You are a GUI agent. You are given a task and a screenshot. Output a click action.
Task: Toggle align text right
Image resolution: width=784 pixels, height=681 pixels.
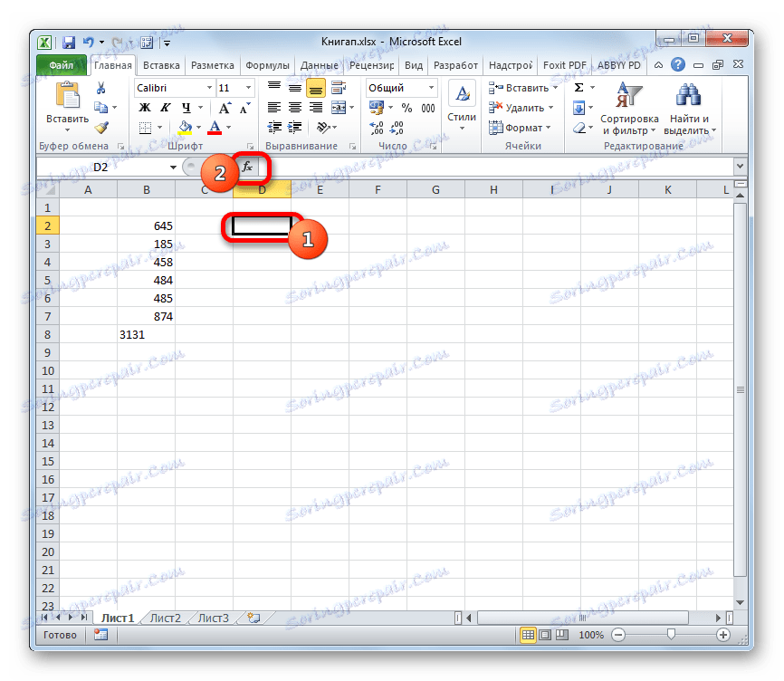tap(315, 108)
